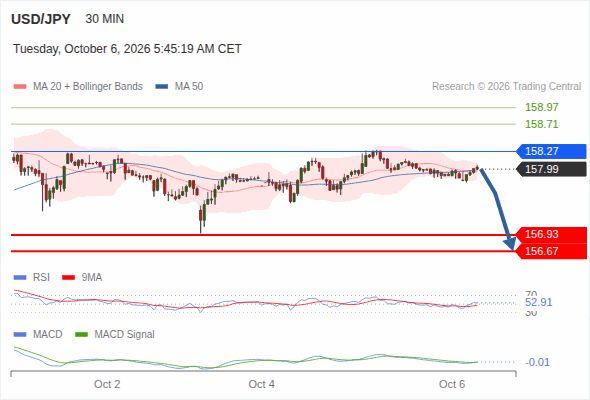The width and height of the screenshot is (590, 400).
Task: Select the chart date and time text
Action: (x=127, y=49)
